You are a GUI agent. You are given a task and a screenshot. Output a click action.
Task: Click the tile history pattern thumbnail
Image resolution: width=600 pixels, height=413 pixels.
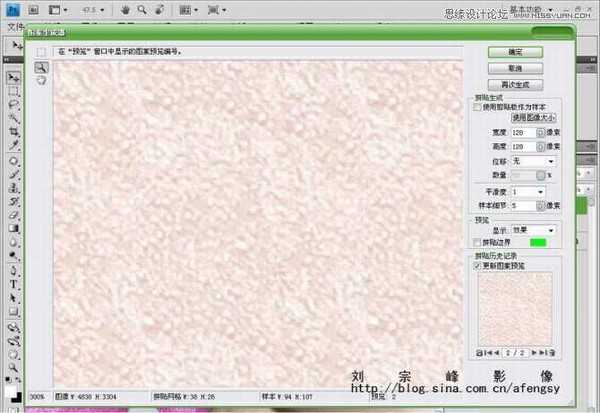(514, 308)
